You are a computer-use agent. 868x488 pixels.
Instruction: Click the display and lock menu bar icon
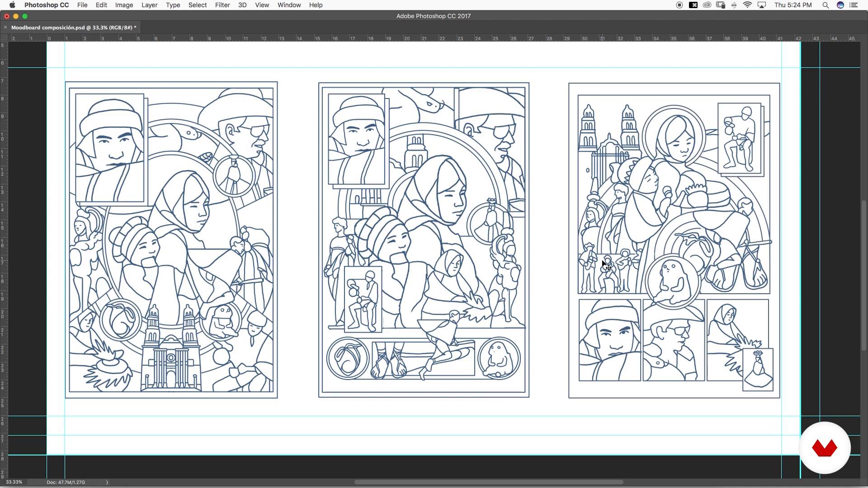point(721,5)
